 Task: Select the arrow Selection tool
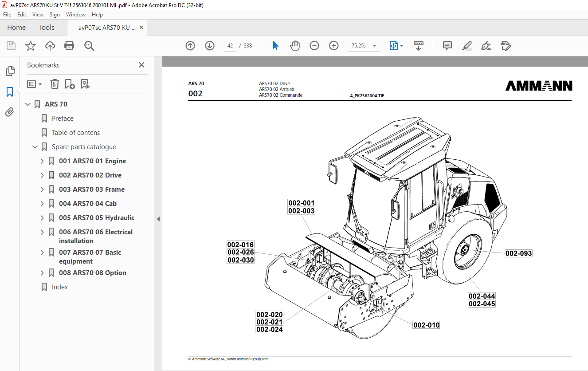coord(275,46)
